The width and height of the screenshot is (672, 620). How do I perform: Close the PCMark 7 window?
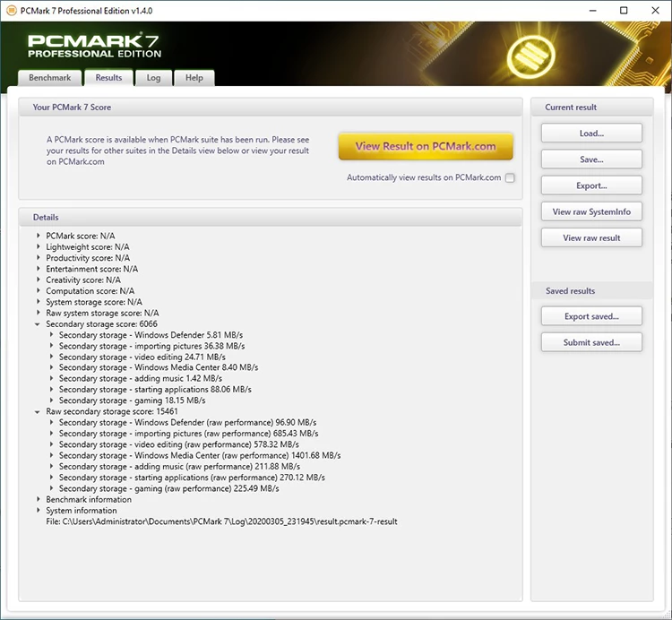tap(655, 11)
